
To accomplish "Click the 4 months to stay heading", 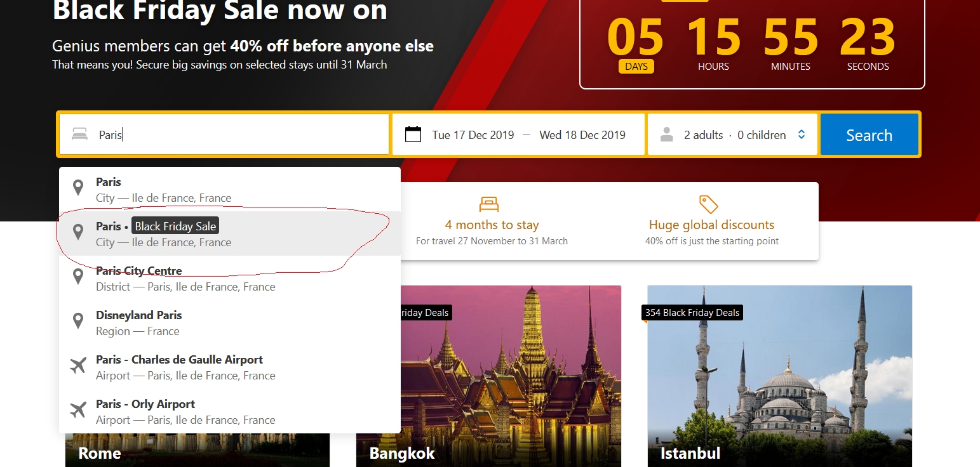I will click(492, 225).
